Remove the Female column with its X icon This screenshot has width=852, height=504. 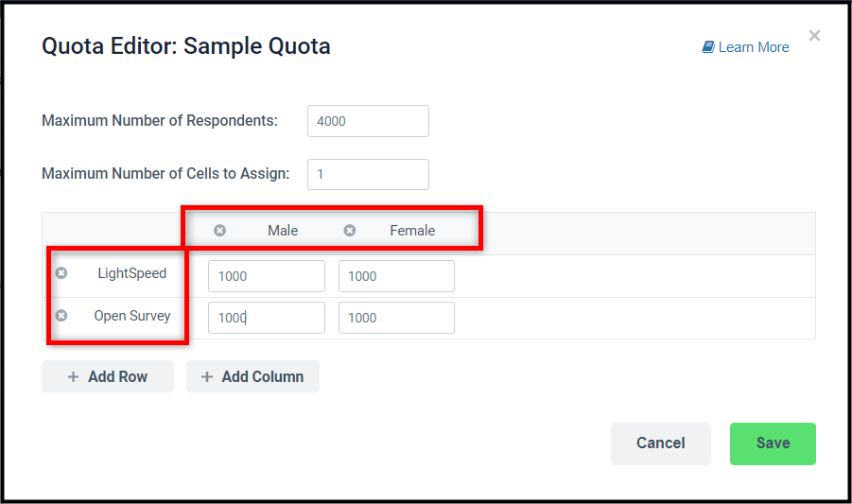click(349, 231)
